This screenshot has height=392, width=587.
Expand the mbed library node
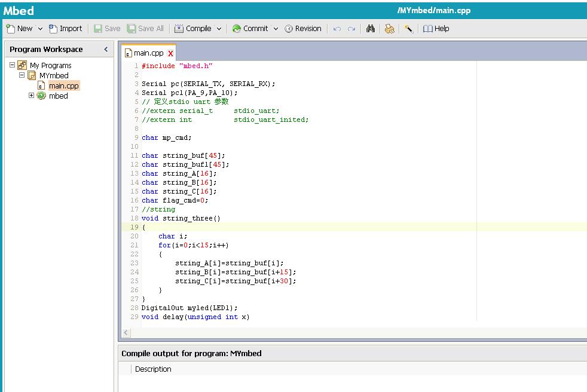coord(32,96)
